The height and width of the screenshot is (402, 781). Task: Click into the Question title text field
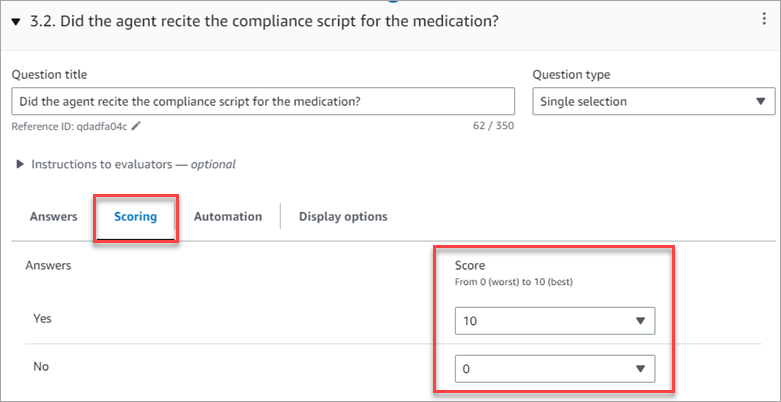(263, 101)
